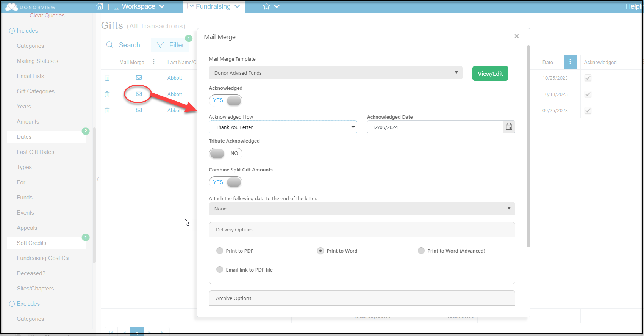Toggle Acknowledged checkbox for 10/25/2023 row
The image size is (644, 336).
pyautogui.click(x=588, y=78)
